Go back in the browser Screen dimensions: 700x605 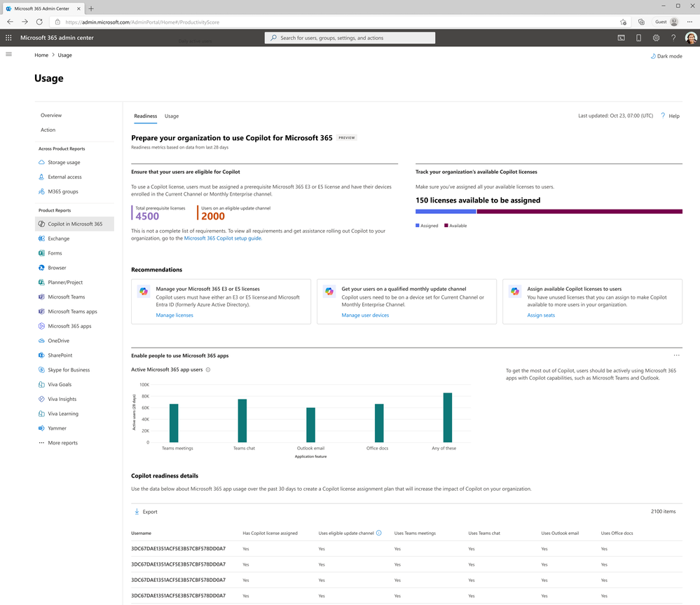[x=10, y=22]
